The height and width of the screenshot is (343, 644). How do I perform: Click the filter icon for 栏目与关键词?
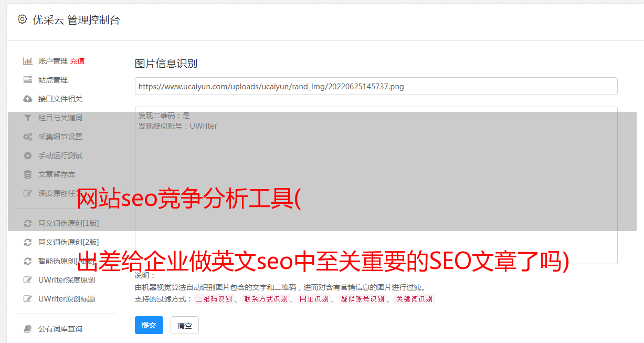click(x=28, y=118)
